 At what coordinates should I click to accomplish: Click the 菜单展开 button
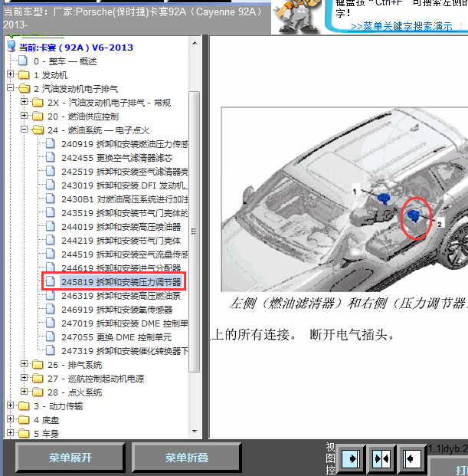pyautogui.click(x=70, y=458)
